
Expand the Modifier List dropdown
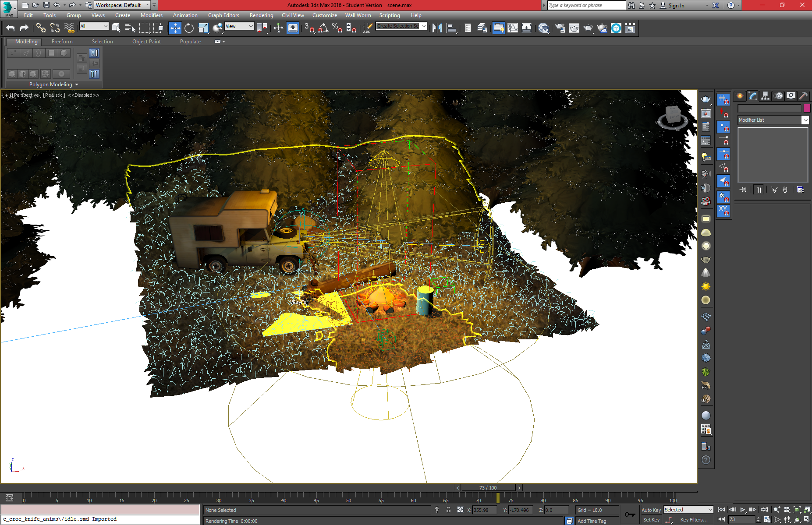pyautogui.click(x=773, y=120)
